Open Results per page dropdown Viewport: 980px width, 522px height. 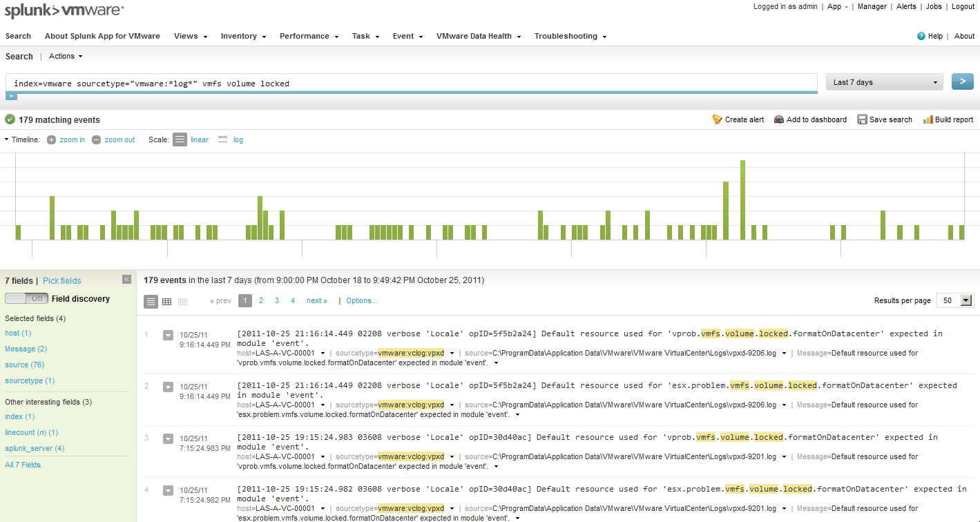point(954,300)
